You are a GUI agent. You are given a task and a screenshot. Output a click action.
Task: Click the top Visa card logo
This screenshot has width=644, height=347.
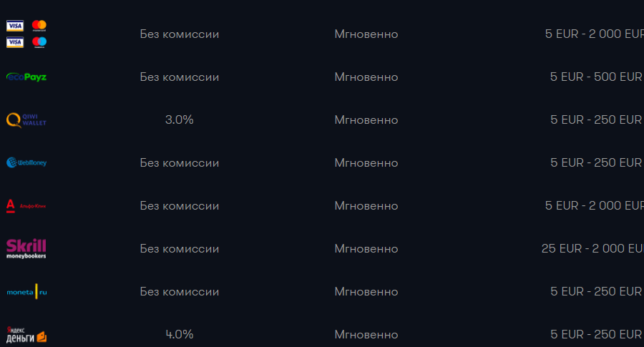(x=14, y=26)
